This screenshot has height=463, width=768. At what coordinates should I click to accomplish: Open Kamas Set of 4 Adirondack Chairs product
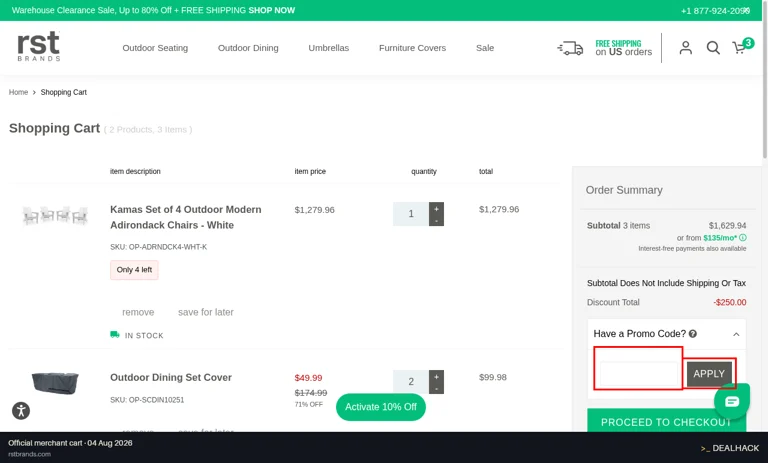(x=186, y=217)
